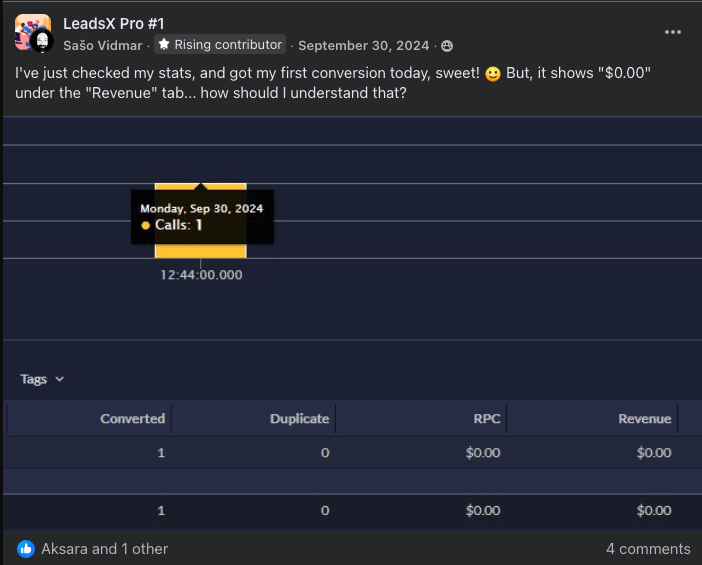Viewport: 702px width, 565px height.
Task: Open the LeadsX Pro #1 group link
Action: pos(113,23)
